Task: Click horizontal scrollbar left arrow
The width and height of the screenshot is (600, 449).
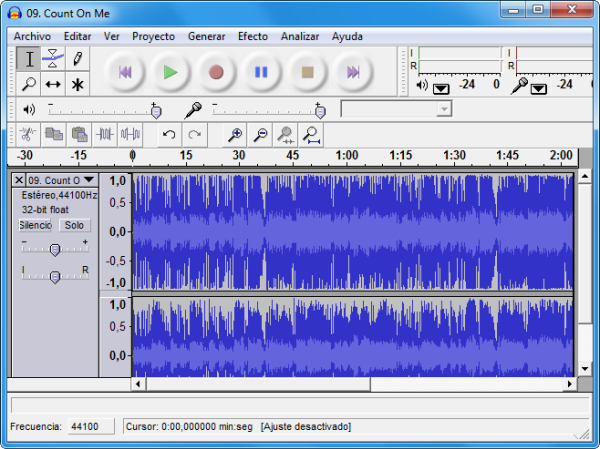Action: [138, 384]
